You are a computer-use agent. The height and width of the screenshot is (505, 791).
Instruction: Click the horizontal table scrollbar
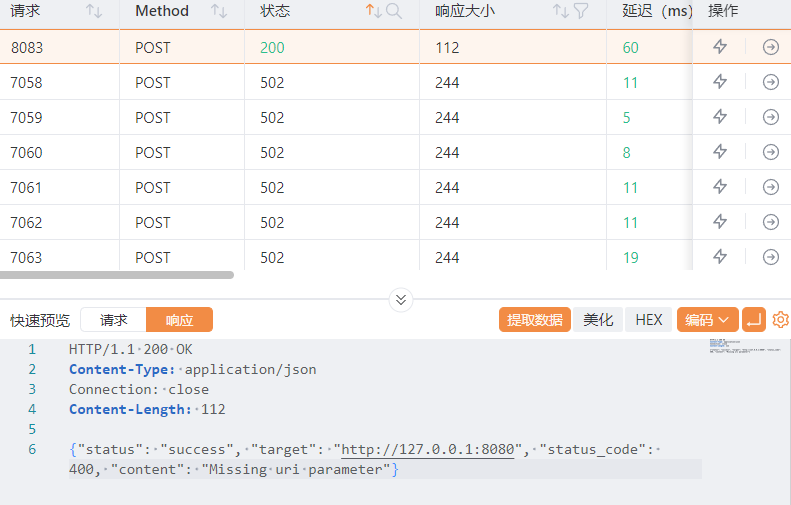click(x=117, y=275)
